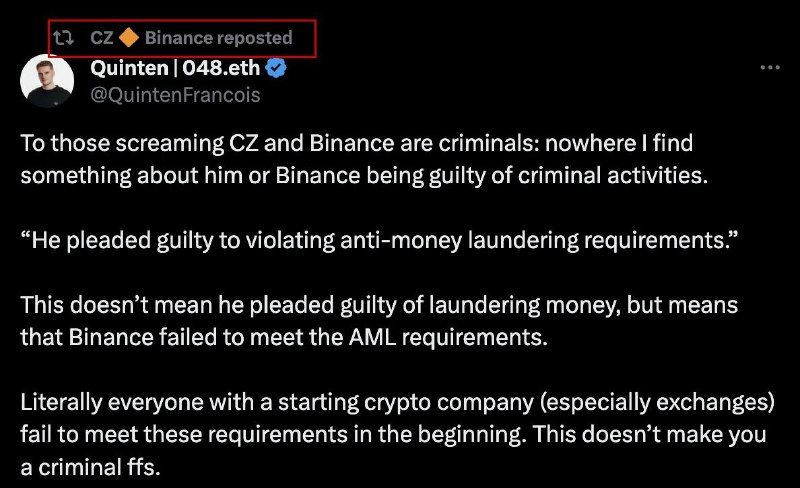Open the "Quinten" display name
Viewport: 800px width, 488px height.
tap(129, 68)
